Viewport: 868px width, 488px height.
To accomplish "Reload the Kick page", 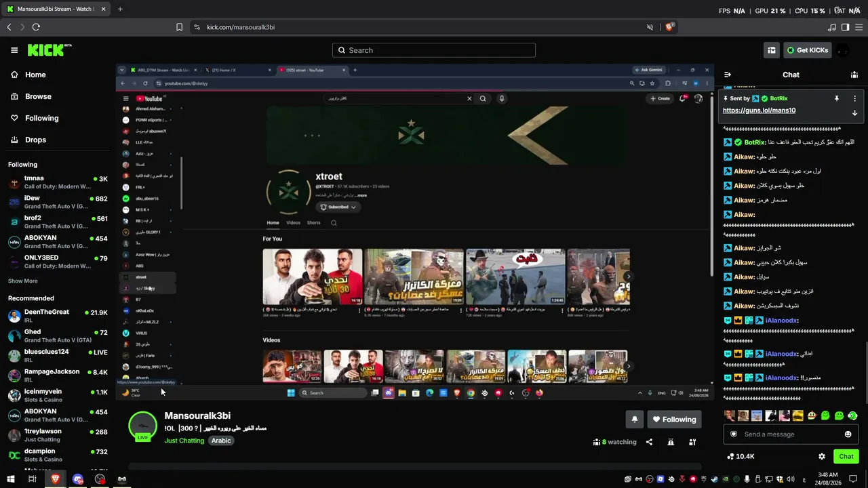I will click(x=36, y=27).
